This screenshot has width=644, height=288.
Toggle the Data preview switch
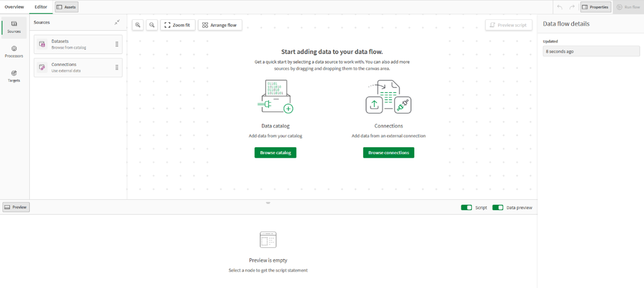click(497, 208)
